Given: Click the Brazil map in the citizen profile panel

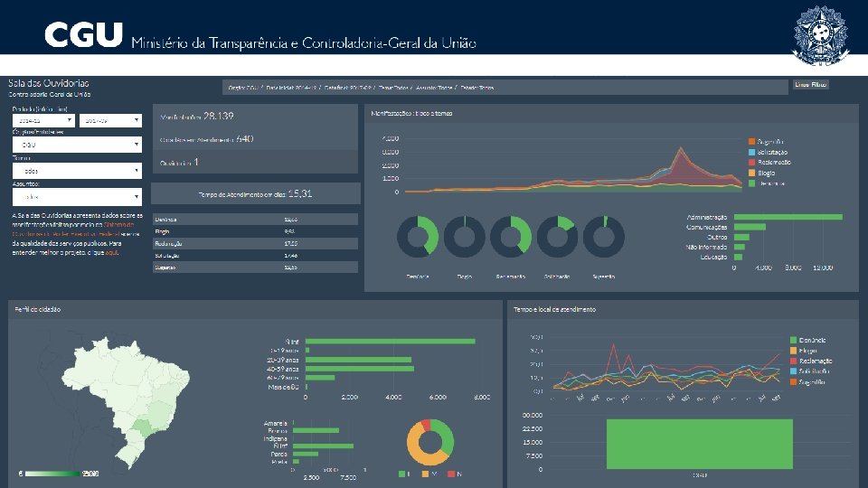Looking at the screenshot, I should (x=125, y=401).
